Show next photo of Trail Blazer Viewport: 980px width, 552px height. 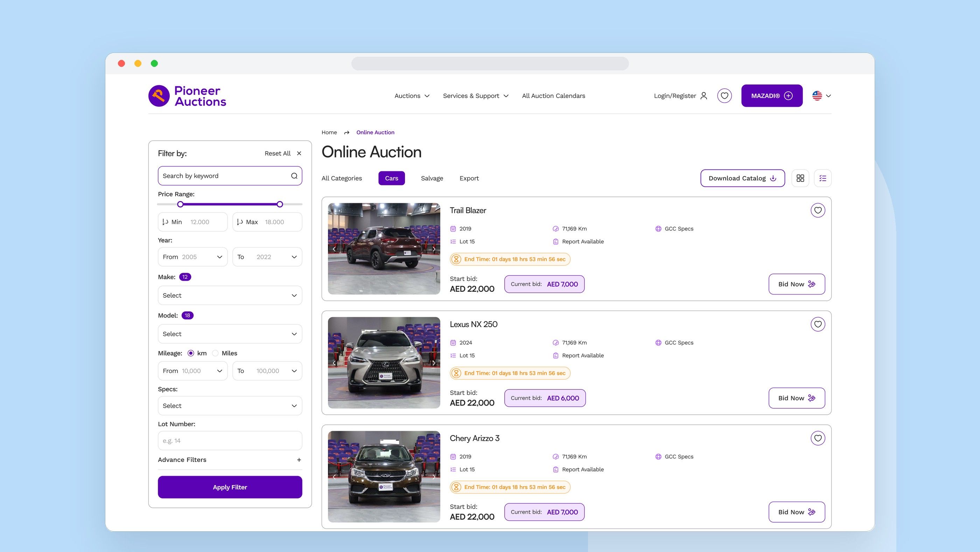tap(434, 249)
